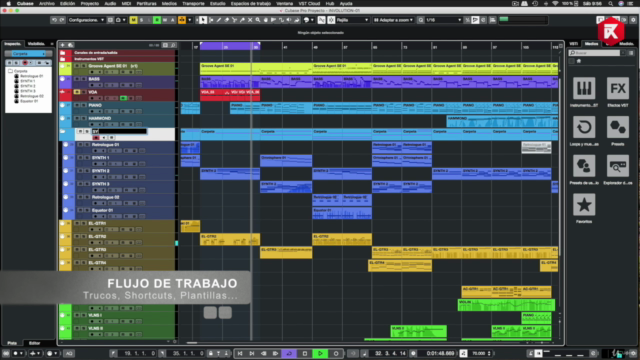This screenshot has height=360, width=640.
Task: Open macOS Spotlight search icon
Action: pos(611,3)
